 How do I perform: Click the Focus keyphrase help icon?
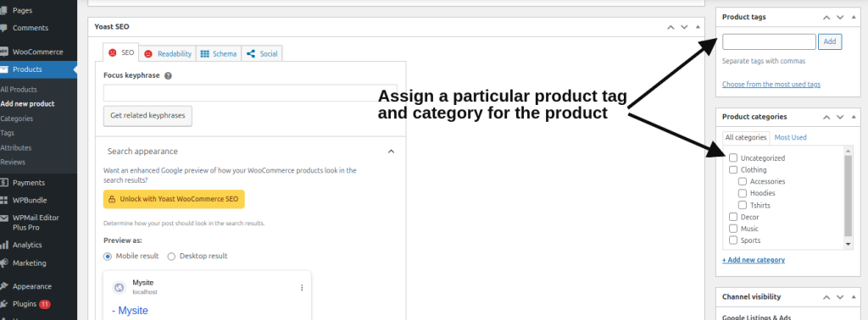(x=169, y=75)
